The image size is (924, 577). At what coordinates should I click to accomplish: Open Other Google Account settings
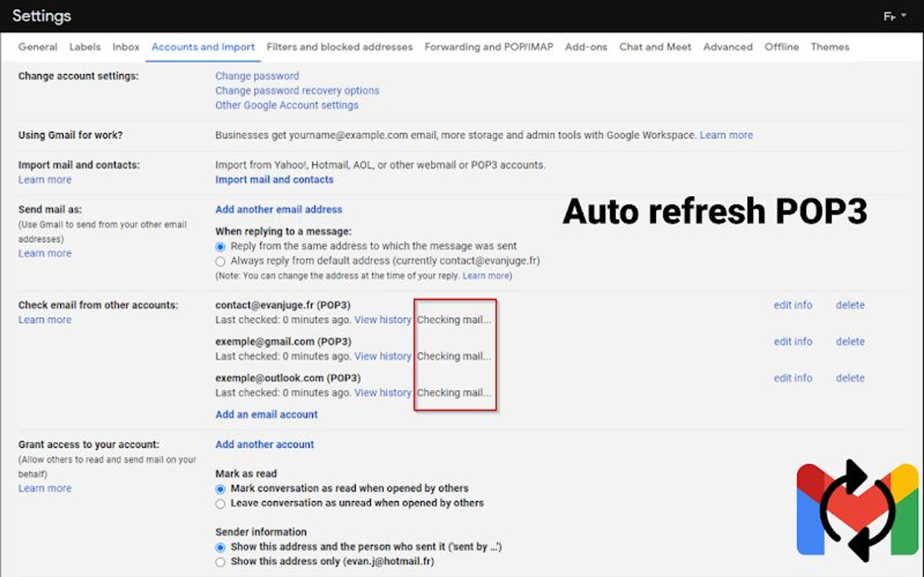tap(286, 105)
